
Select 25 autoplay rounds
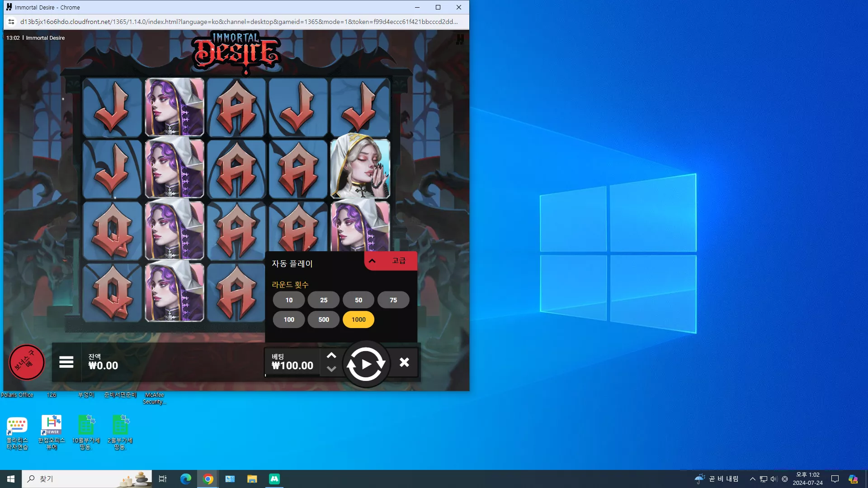(324, 300)
